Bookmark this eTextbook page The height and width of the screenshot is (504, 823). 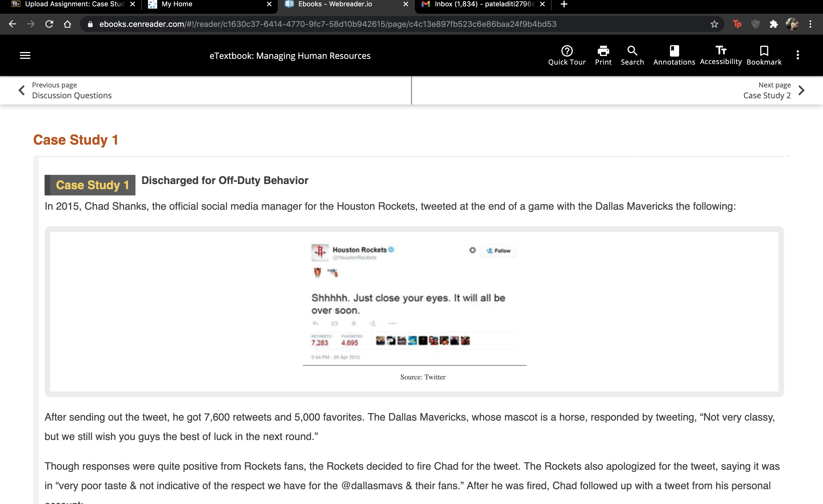coord(764,55)
